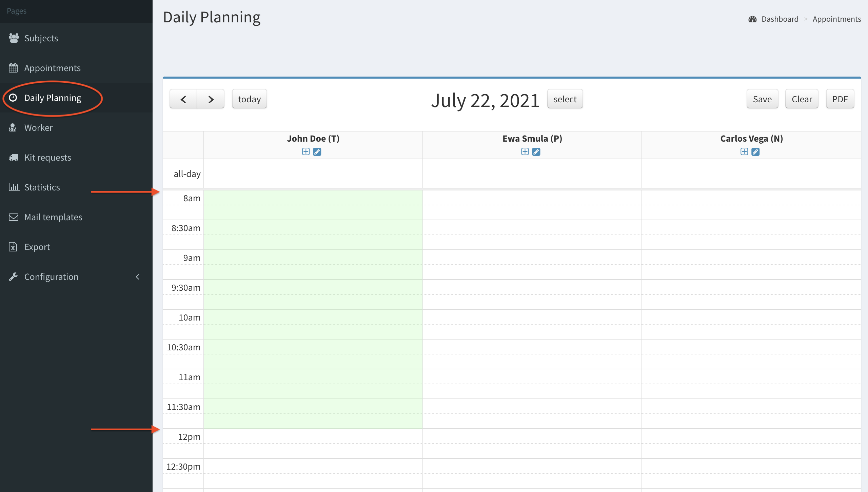Jump to today's date
This screenshot has height=492, width=868.
coord(249,99)
